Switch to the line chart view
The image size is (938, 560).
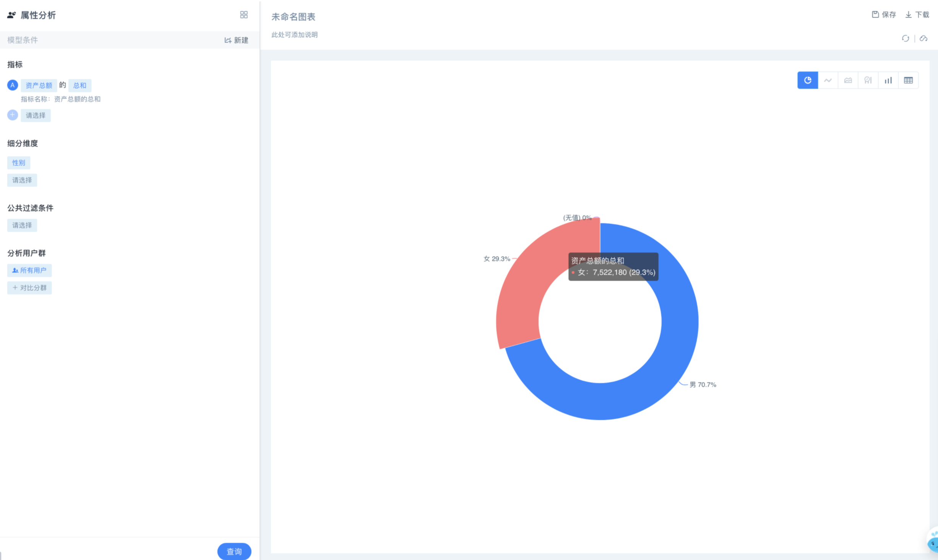(828, 80)
